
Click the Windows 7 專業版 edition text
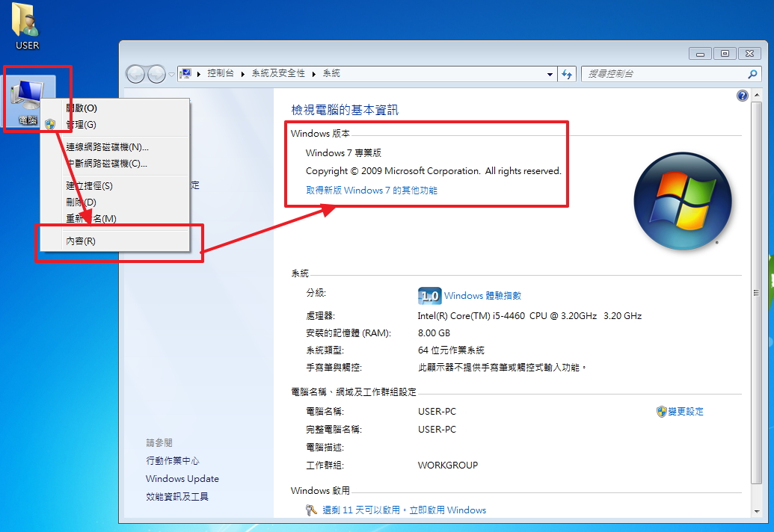(x=343, y=153)
